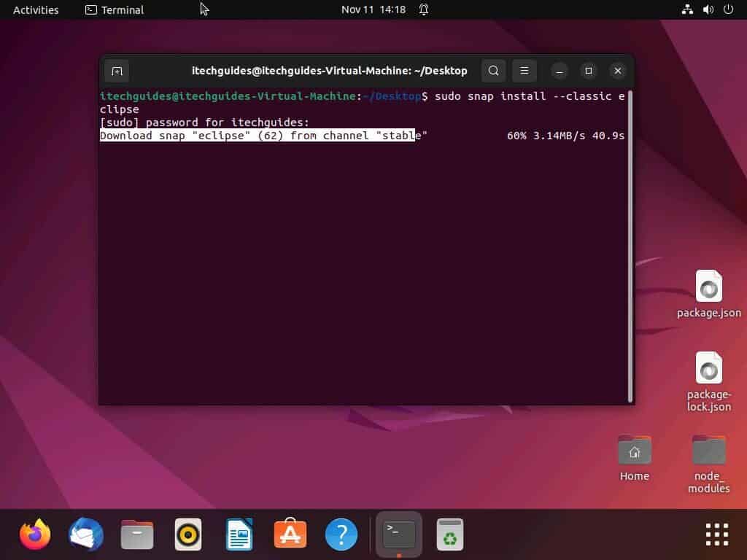Screen dimensions: 747x560
Task: Open LibreOffice Writer from the dock
Action: (x=239, y=534)
